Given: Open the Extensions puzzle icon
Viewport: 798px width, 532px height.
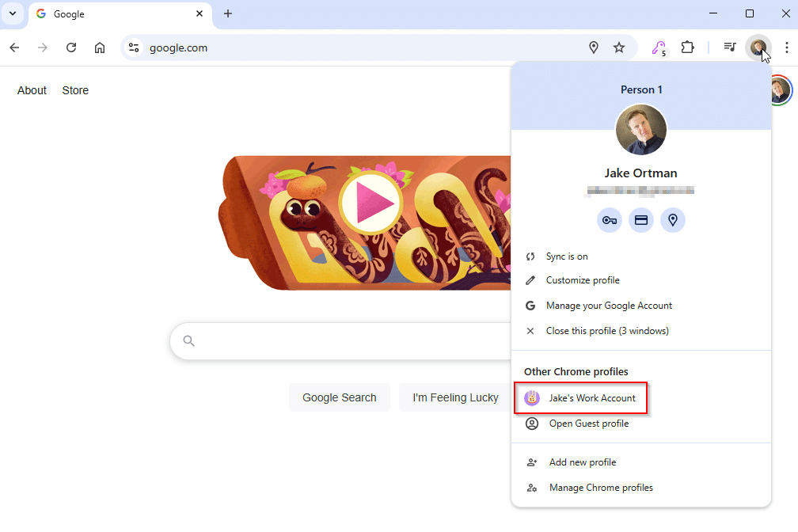Looking at the screenshot, I should tap(687, 47).
